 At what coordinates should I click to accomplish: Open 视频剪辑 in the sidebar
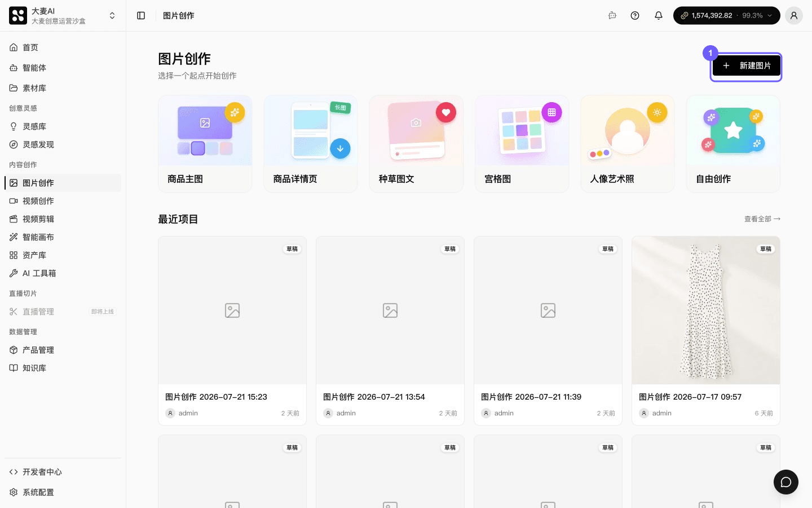(x=63, y=219)
